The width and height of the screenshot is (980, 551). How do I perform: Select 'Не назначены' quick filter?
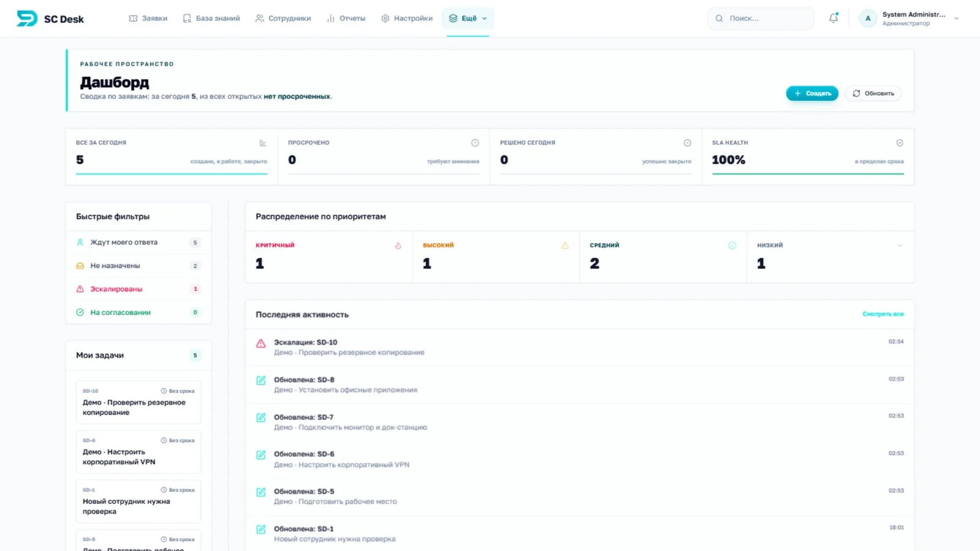[x=138, y=266]
